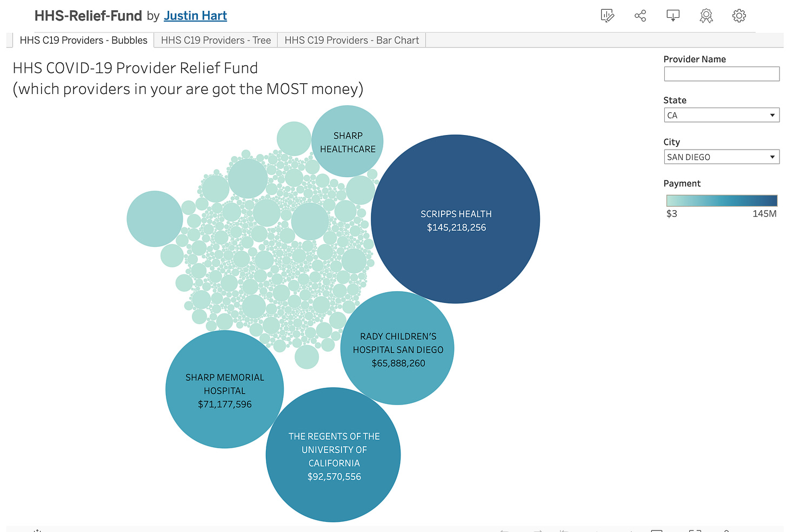Open the edit visualization icon in the header
This screenshot has width=787, height=532.
[x=608, y=16]
